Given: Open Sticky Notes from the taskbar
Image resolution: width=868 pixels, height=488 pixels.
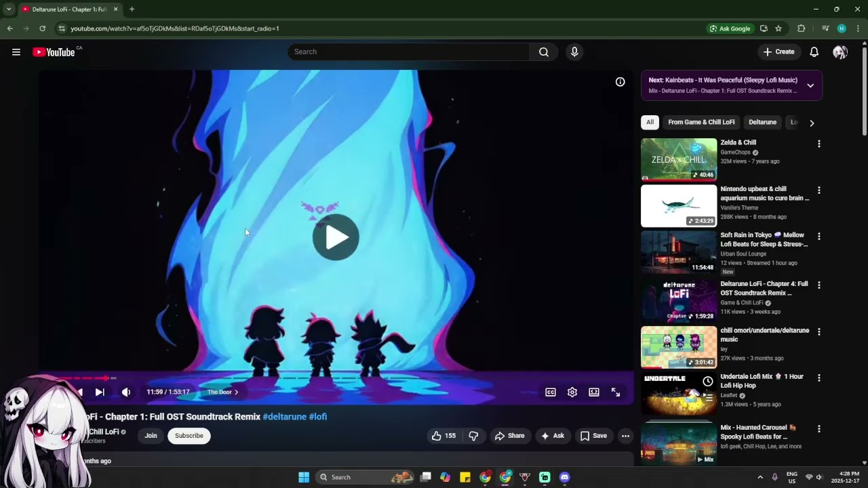Looking at the screenshot, I should [x=465, y=477].
